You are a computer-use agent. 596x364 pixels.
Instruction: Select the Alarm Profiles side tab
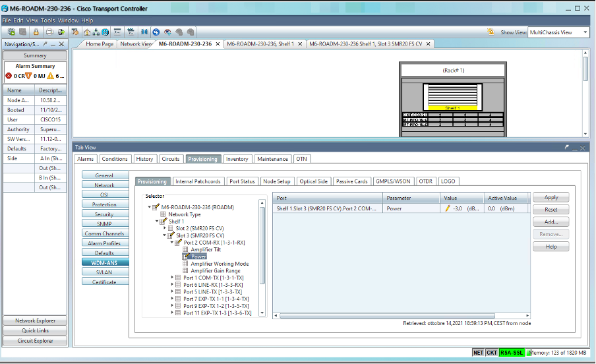104,243
